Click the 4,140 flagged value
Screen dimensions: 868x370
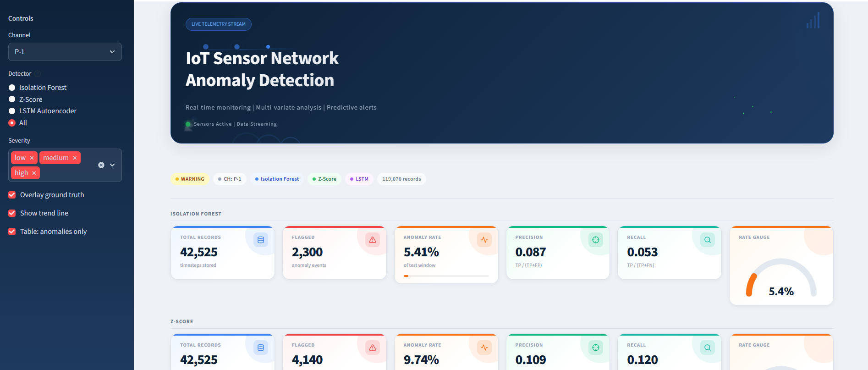(x=307, y=360)
